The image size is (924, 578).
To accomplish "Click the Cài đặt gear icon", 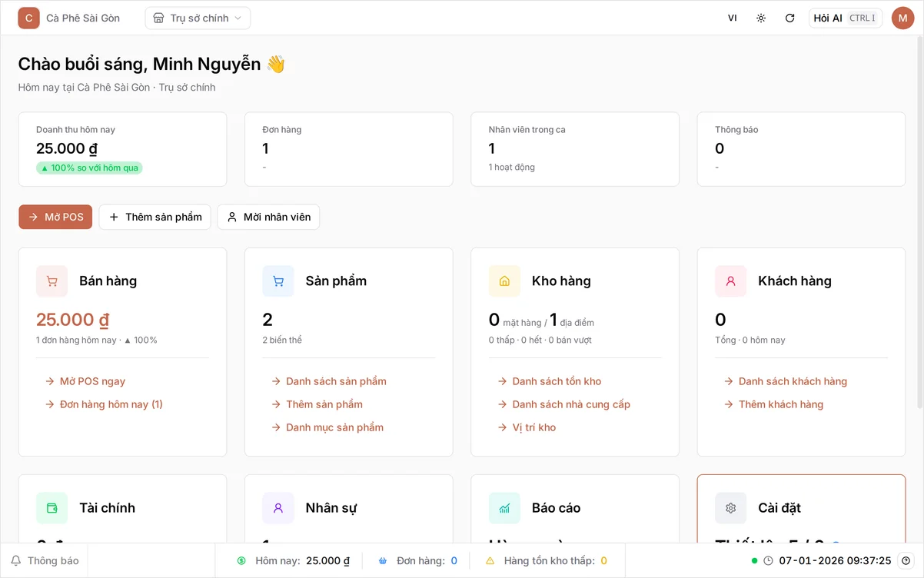I will click(730, 508).
